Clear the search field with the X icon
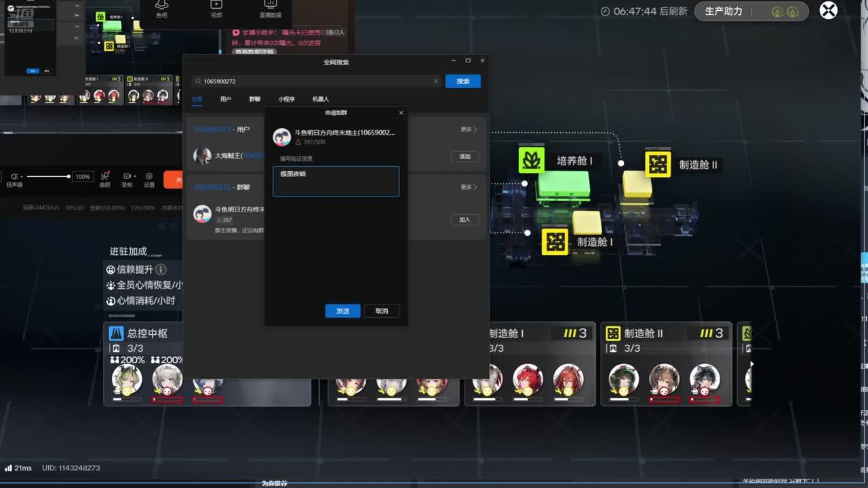Image resolution: width=868 pixels, height=488 pixels. [436, 81]
